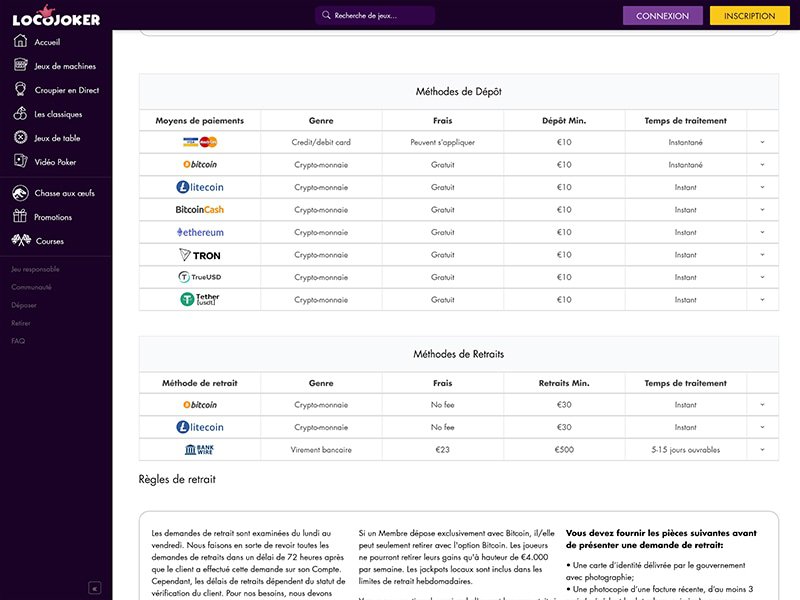Open Jeux de machines menu item
This screenshot has width=800, height=600.
coord(65,66)
